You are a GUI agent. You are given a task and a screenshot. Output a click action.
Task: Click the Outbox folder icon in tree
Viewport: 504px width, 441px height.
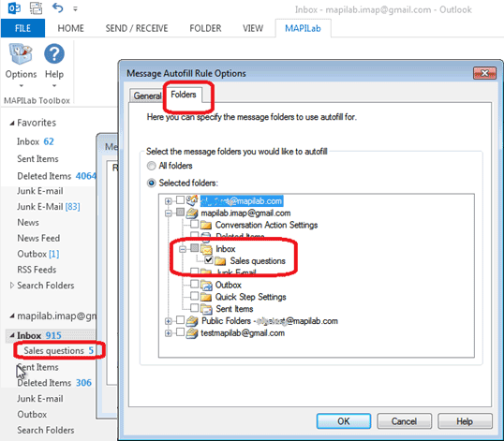[x=206, y=285]
